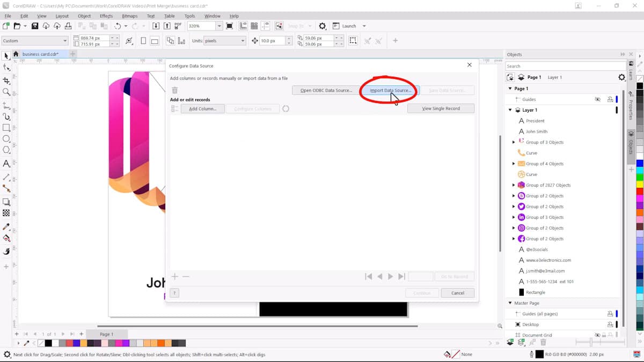This screenshot has height=362, width=644.
Task: Click the delete record trash icon
Action: 175,90
